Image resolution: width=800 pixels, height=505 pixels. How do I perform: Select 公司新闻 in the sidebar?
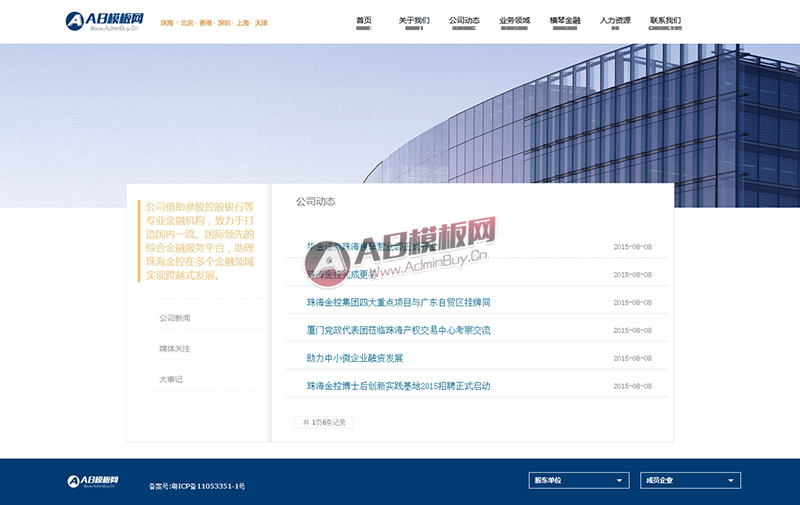[x=174, y=318]
